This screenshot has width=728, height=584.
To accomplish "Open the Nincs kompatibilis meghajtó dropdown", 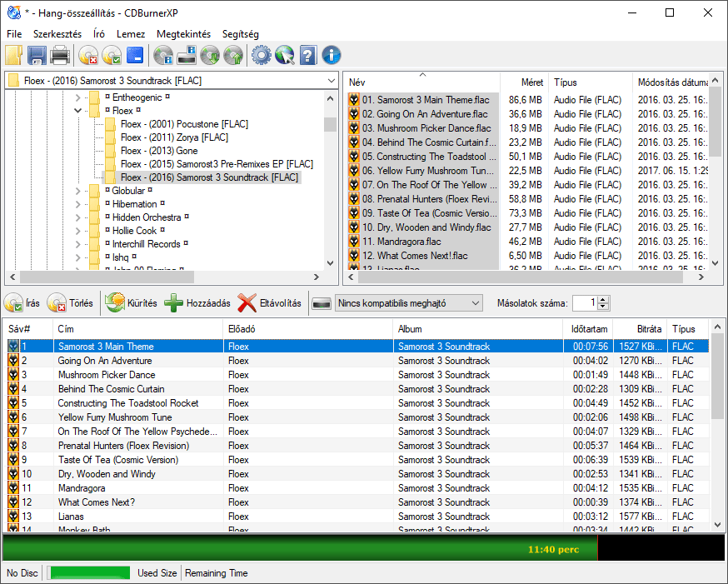I will (x=409, y=303).
